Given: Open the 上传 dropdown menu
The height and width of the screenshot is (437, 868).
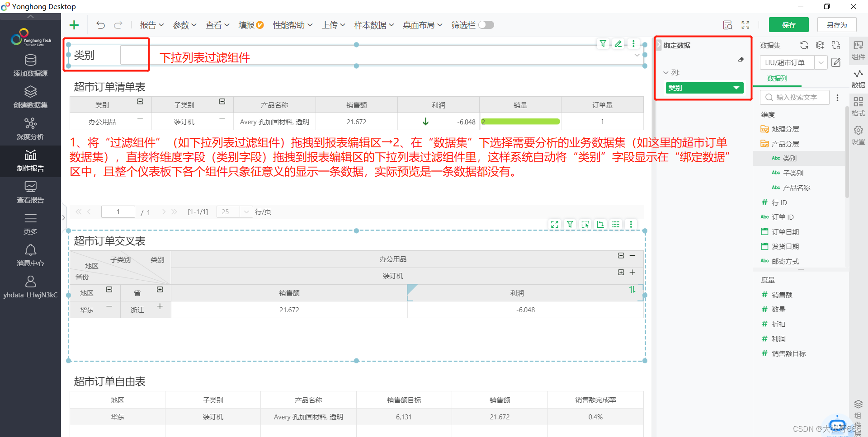Looking at the screenshot, I should (333, 25).
